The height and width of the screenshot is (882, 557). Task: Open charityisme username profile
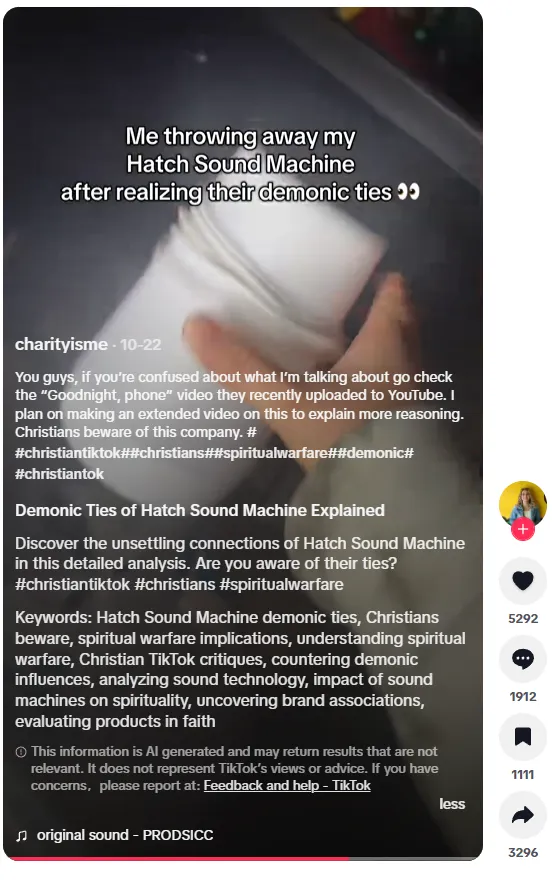(x=61, y=344)
